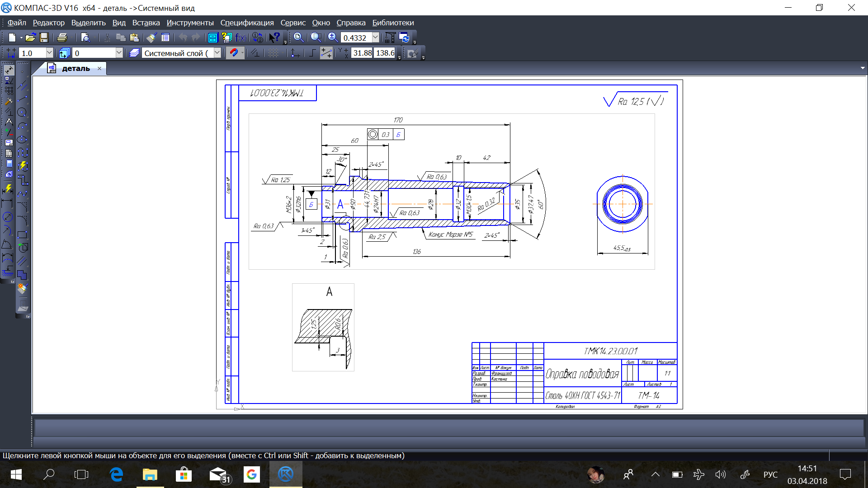Toggle the grid display button
This screenshot has height=488, width=868.
[x=274, y=53]
